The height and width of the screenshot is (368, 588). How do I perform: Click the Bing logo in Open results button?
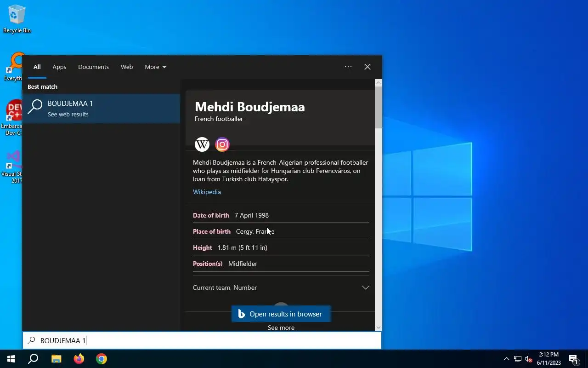click(x=241, y=314)
